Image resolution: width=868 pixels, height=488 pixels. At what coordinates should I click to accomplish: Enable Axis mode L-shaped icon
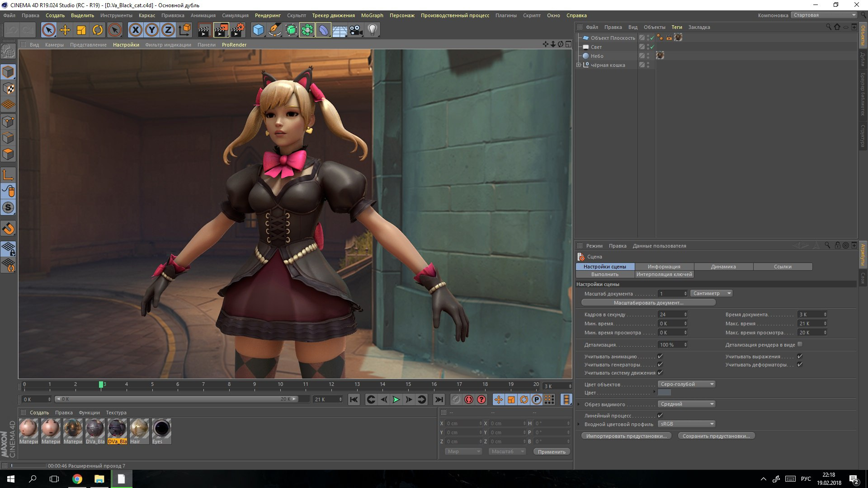click(8, 175)
